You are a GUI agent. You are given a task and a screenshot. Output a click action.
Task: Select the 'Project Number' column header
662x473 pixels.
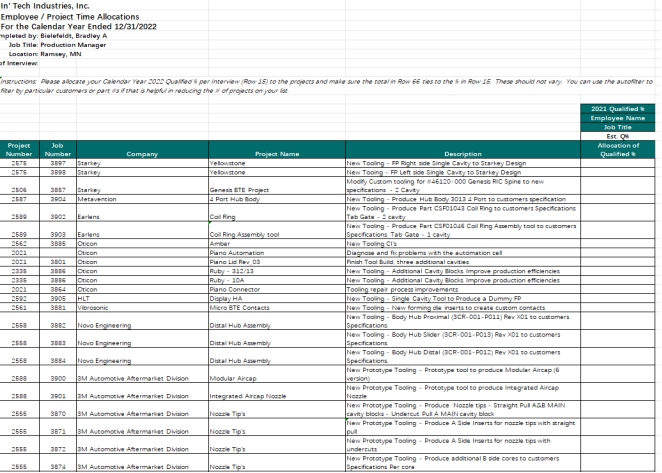[19, 150]
